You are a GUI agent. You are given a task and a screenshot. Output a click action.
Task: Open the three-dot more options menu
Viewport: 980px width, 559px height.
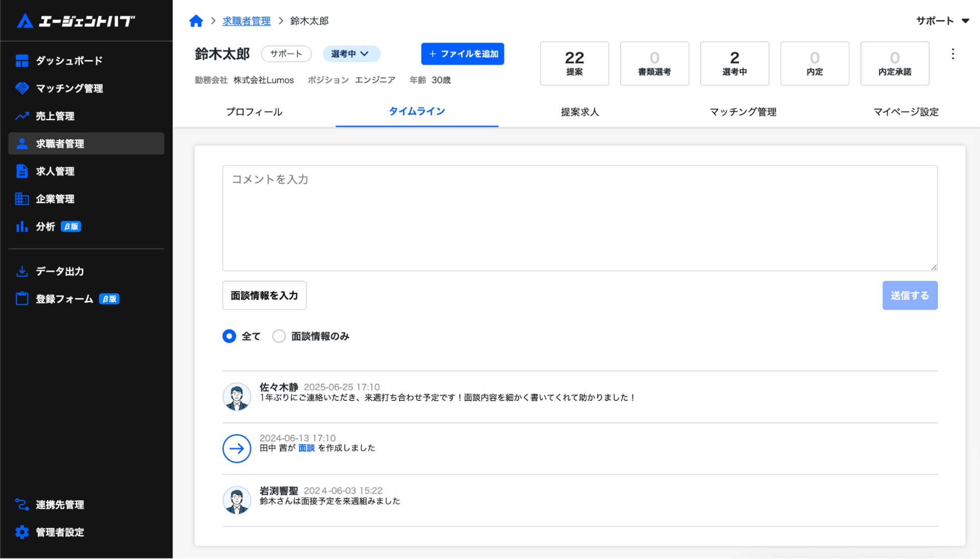[952, 54]
